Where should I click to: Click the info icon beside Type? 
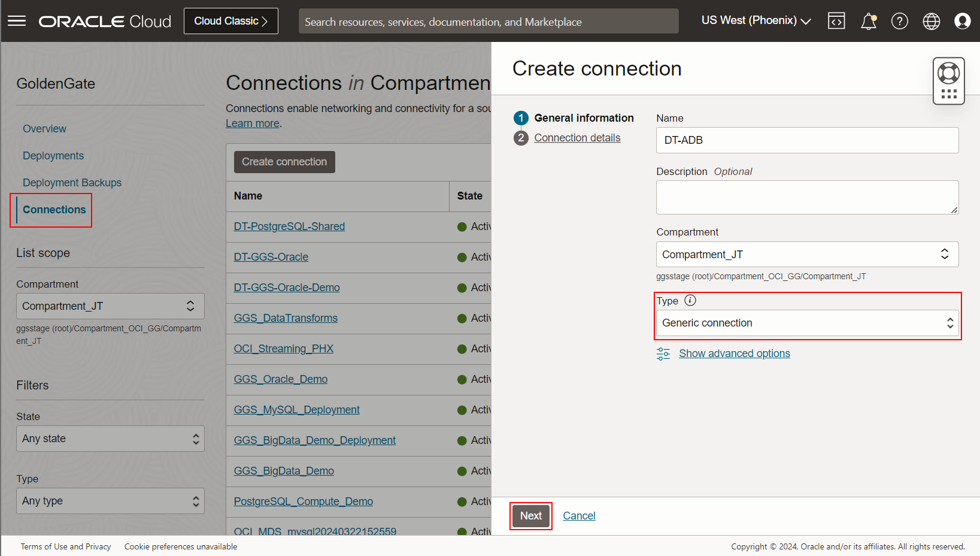coord(690,300)
